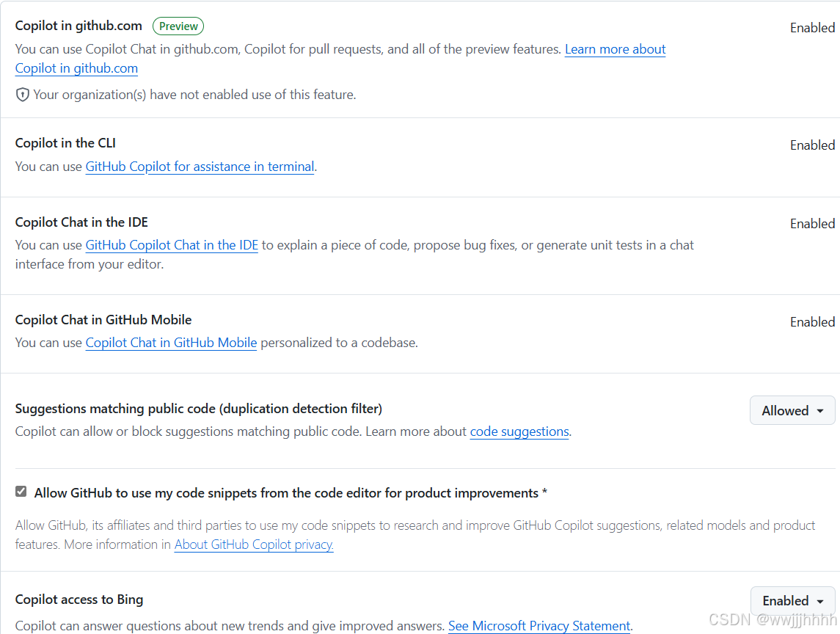Open the 'Copilot Chat in GitHub Mobile' link
Image resolution: width=840 pixels, height=634 pixels.
tap(172, 343)
